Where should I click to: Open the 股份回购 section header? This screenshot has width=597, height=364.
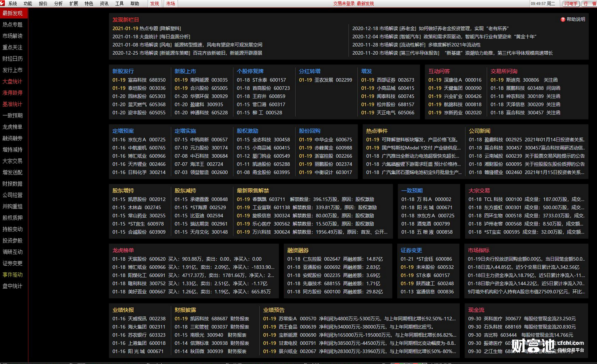[x=310, y=131]
